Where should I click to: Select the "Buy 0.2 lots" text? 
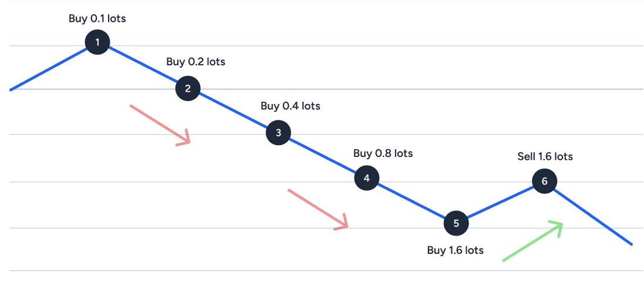tap(195, 62)
